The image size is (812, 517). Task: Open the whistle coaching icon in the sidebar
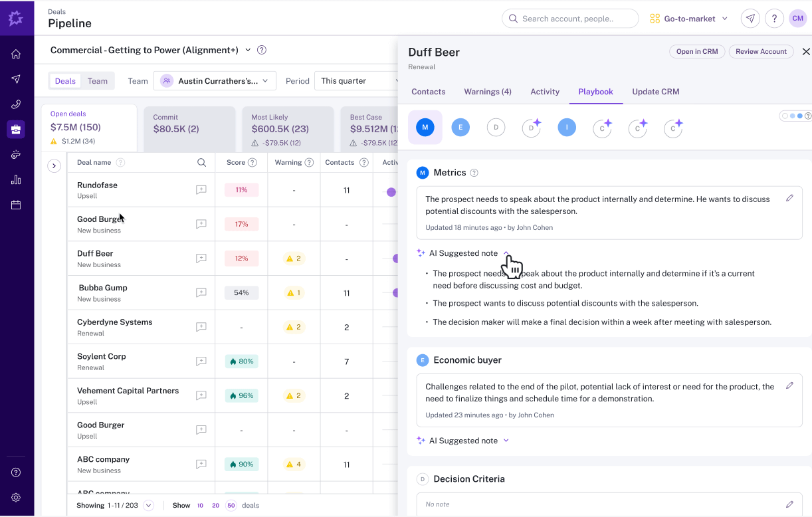pos(16,154)
